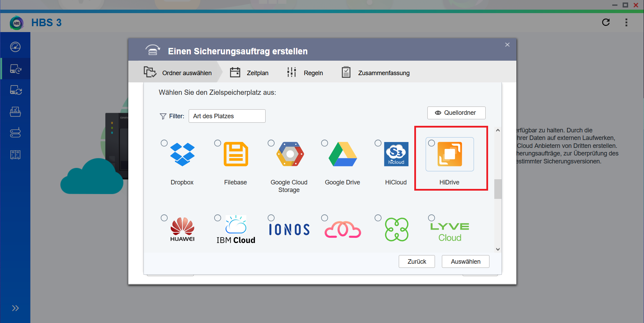The height and width of the screenshot is (323, 644).
Task: Click the Auswählen button
Action: (x=466, y=262)
